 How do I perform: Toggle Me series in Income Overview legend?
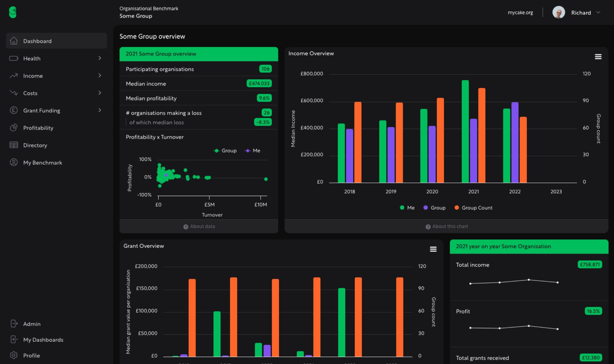(407, 208)
